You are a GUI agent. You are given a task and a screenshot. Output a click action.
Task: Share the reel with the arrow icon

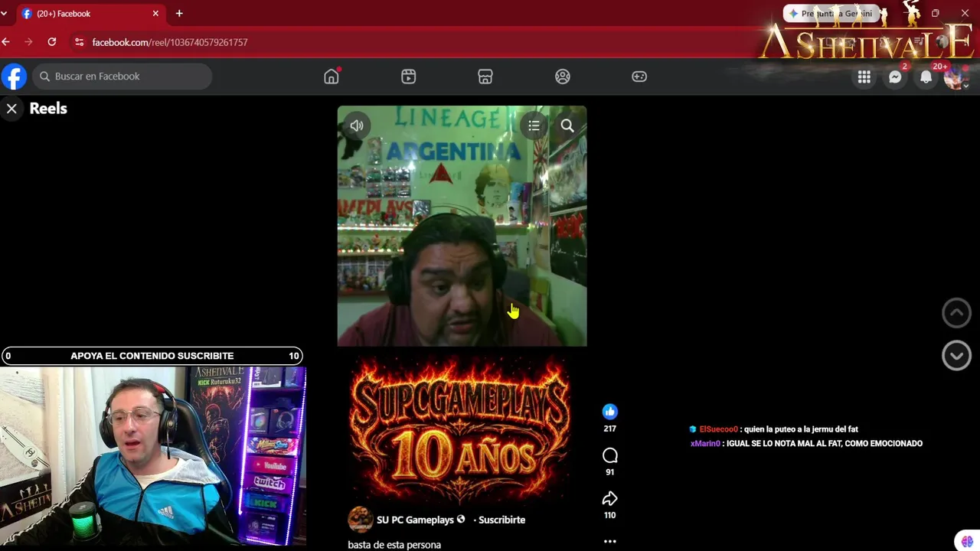coord(609,499)
